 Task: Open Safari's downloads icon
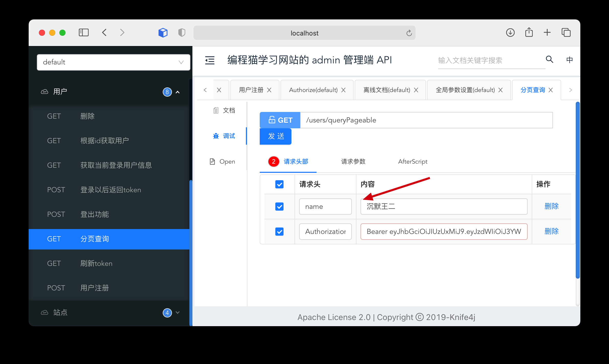(510, 33)
